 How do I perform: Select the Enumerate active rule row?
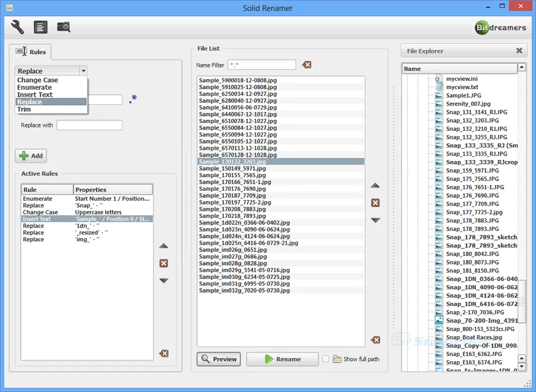tap(87, 198)
